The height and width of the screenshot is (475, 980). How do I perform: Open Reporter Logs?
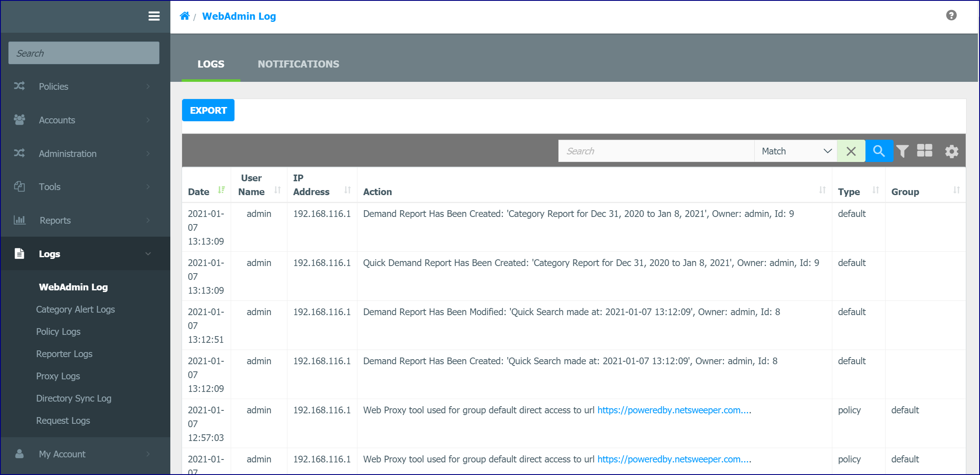pos(64,354)
